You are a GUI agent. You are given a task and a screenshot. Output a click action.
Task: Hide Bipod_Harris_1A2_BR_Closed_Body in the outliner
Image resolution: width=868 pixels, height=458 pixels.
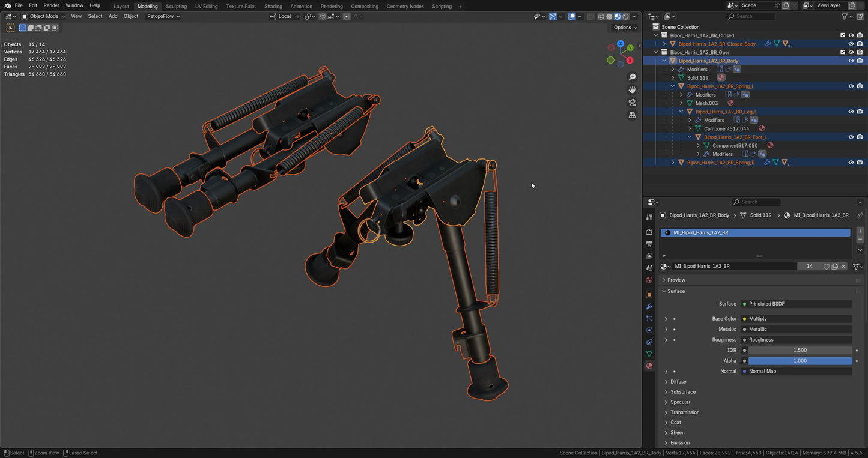(851, 43)
